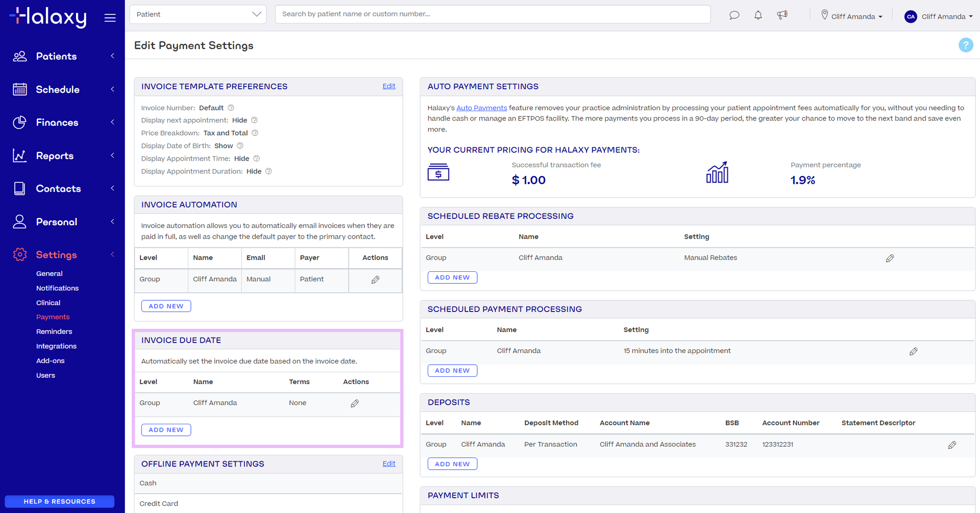Open the chat messages icon
The image size is (980, 513).
734,15
